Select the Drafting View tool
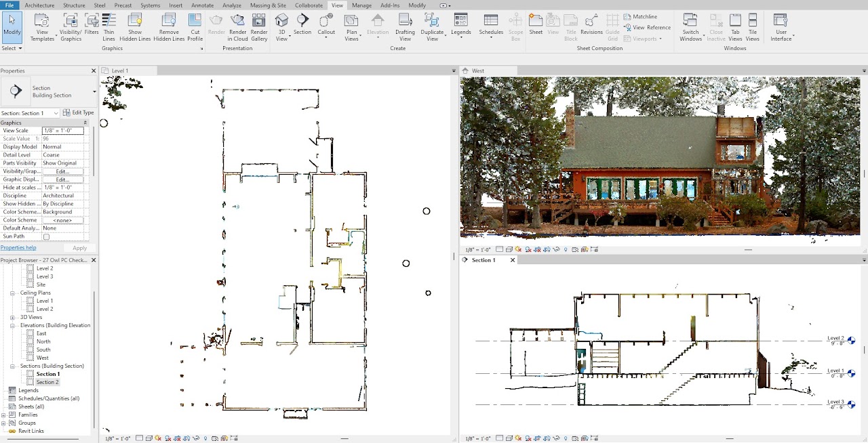868x443 pixels. point(405,27)
